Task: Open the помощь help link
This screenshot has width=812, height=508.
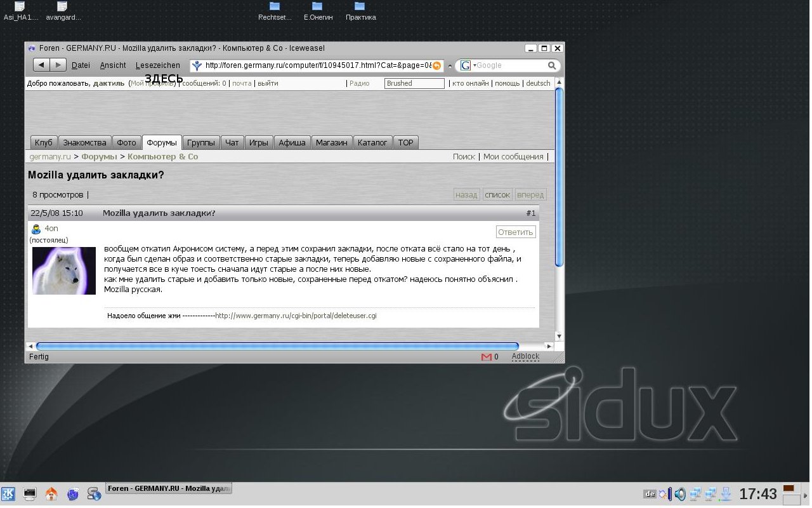Action: [x=507, y=83]
